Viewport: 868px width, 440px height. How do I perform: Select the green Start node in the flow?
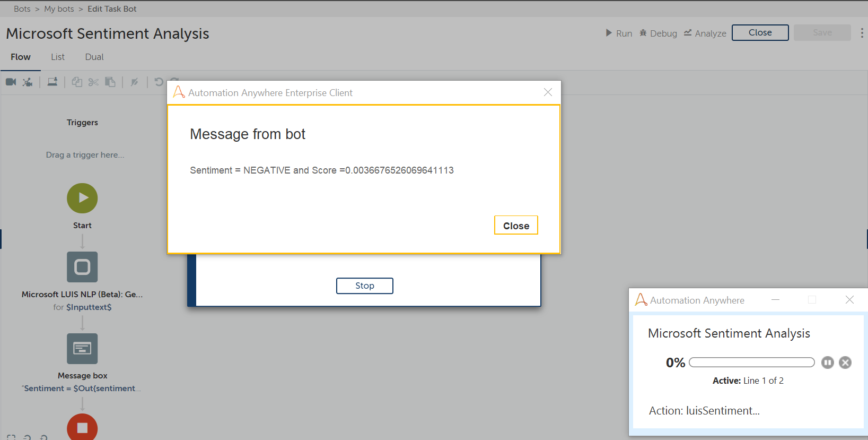point(82,198)
